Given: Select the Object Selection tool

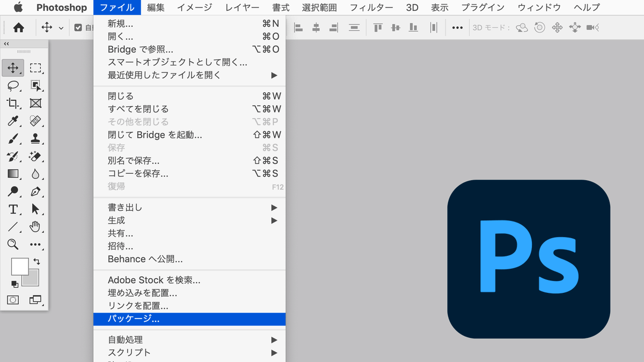Looking at the screenshot, I should point(35,86).
